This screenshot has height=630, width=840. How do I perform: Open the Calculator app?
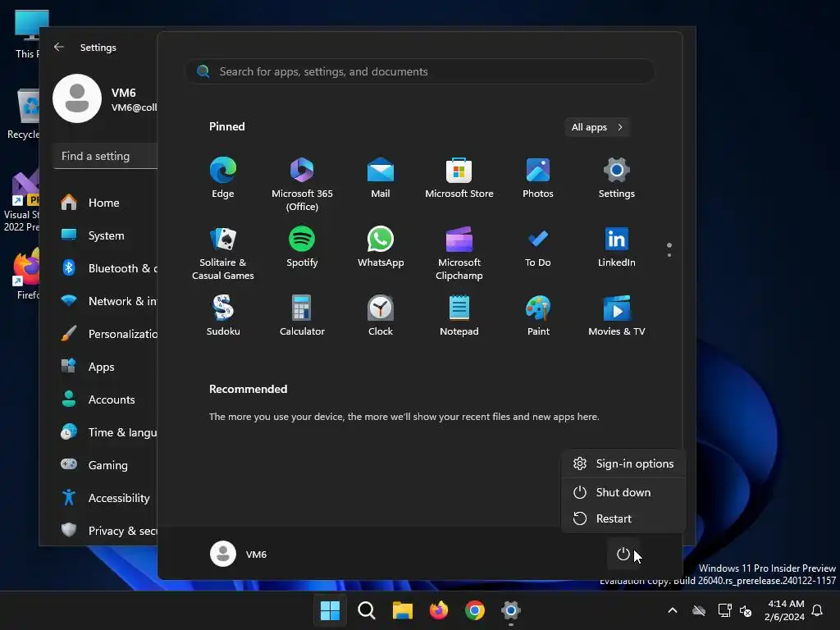pyautogui.click(x=302, y=316)
